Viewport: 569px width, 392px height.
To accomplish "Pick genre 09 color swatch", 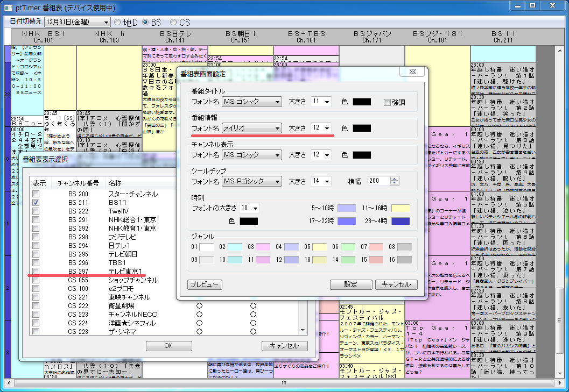I will point(207,260).
